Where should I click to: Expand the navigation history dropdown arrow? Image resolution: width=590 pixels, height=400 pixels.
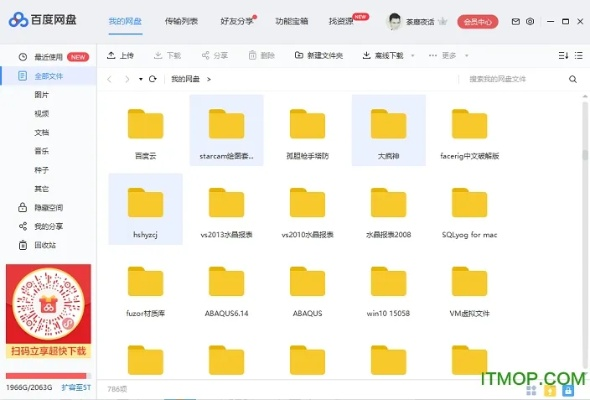140,79
